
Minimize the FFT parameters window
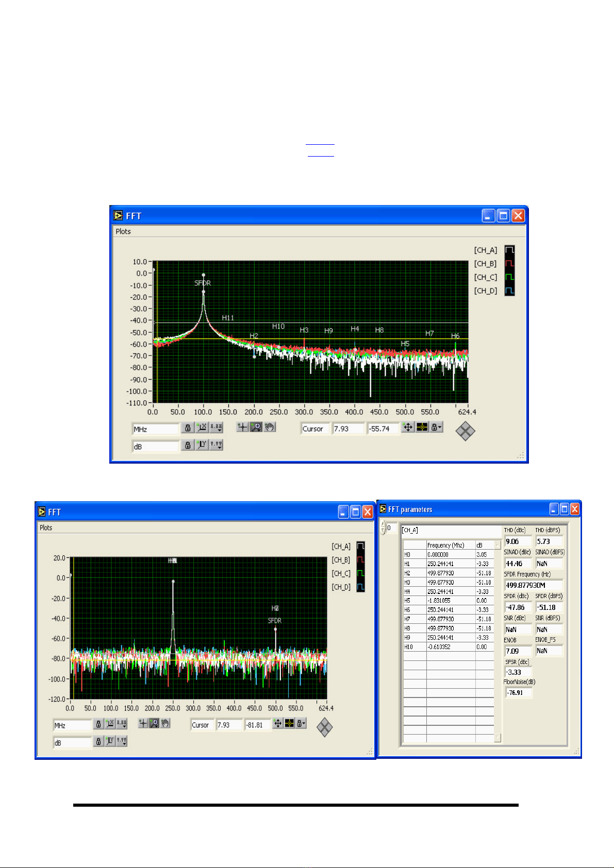(554, 509)
